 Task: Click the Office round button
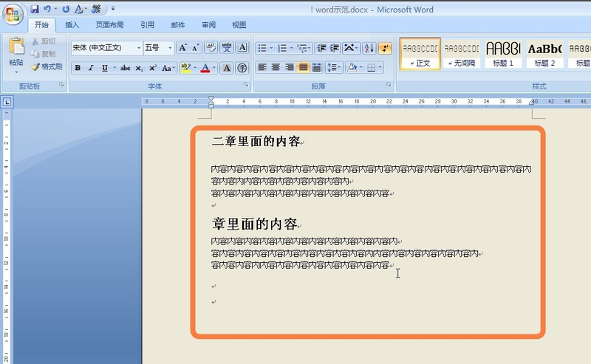point(13,15)
